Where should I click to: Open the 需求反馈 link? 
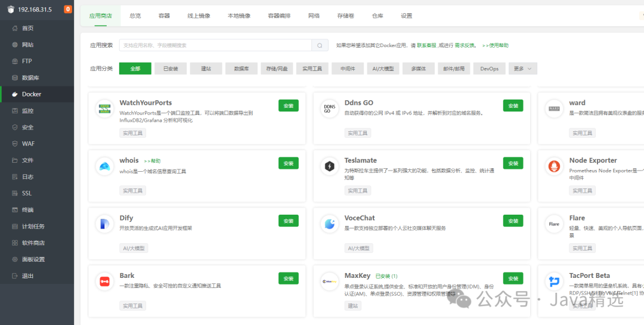click(x=464, y=45)
